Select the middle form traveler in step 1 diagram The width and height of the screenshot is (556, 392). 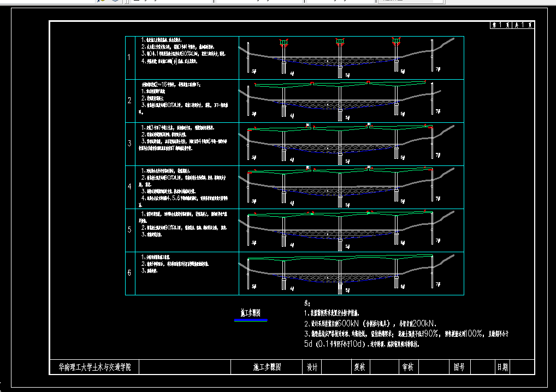pos(340,43)
